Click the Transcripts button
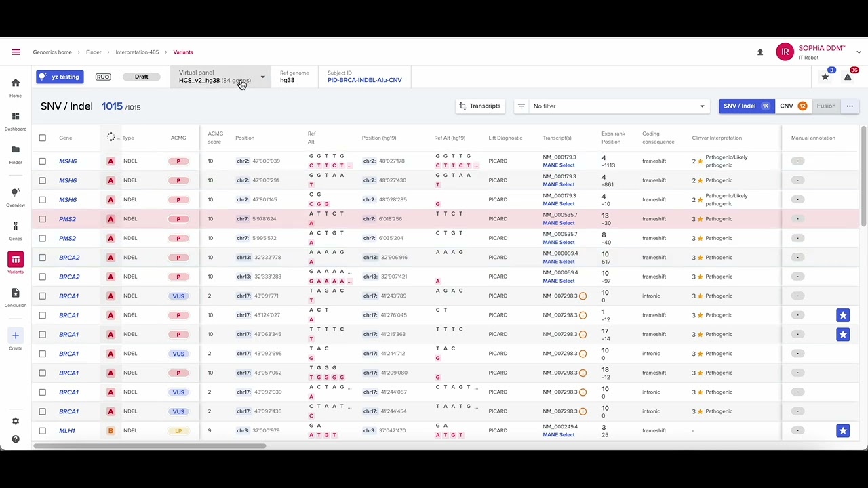This screenshot has height=488, width=868. (480, 106)
